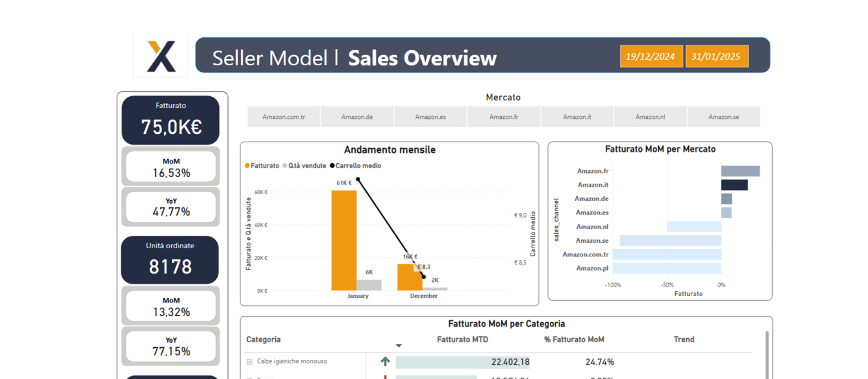Click the Carrello medio line point at December
Image resolution: width=868 pixels, height=379 pixels.
[x=424, y=277]
